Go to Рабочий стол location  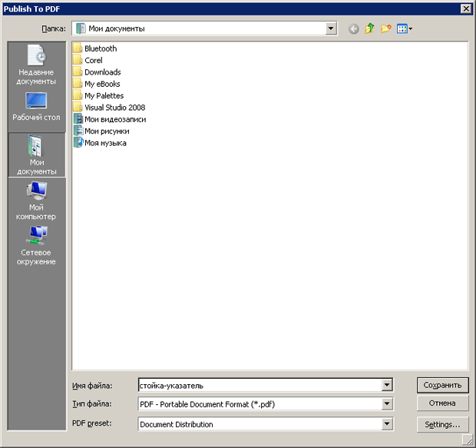36,107
